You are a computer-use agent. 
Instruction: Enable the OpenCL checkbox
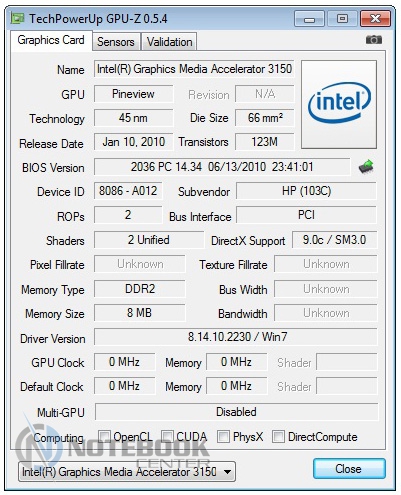coord(104,436)
